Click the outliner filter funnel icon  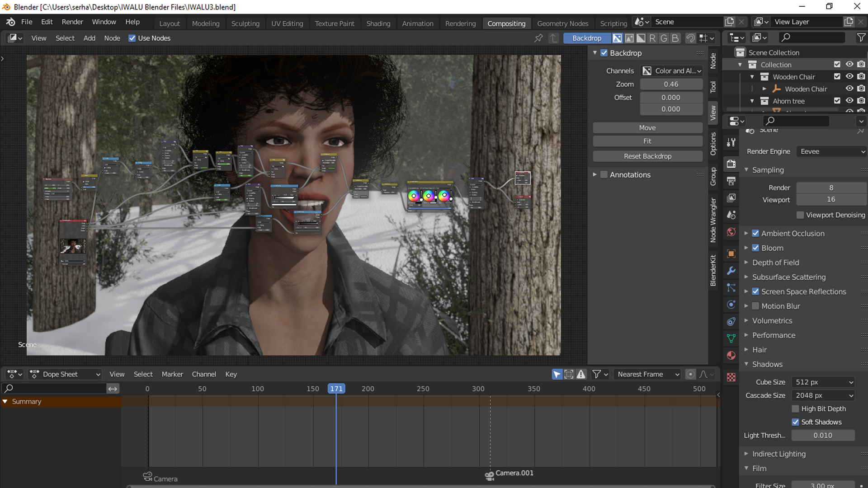click(861, 38)
